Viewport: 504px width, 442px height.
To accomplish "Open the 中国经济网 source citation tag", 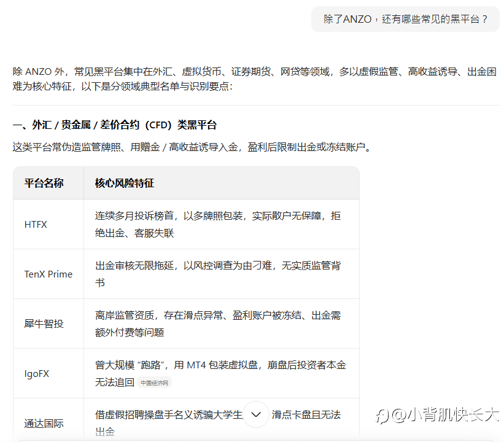I will 155,382.
